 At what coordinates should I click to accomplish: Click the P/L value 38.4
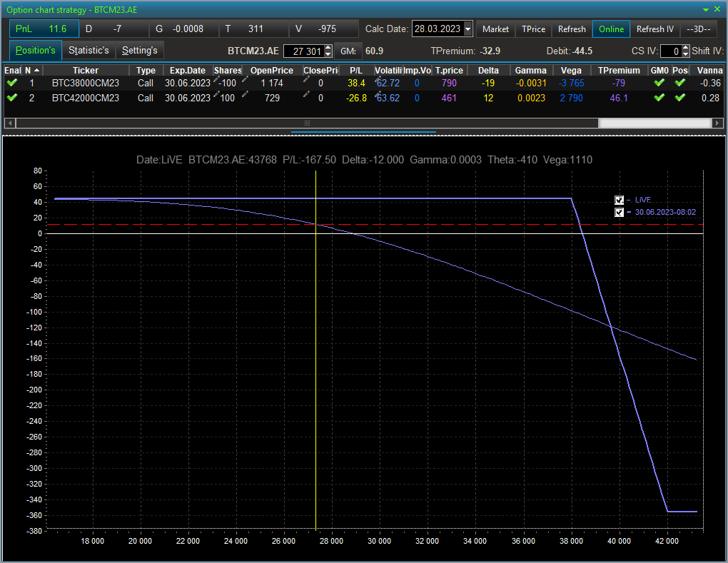356,83
